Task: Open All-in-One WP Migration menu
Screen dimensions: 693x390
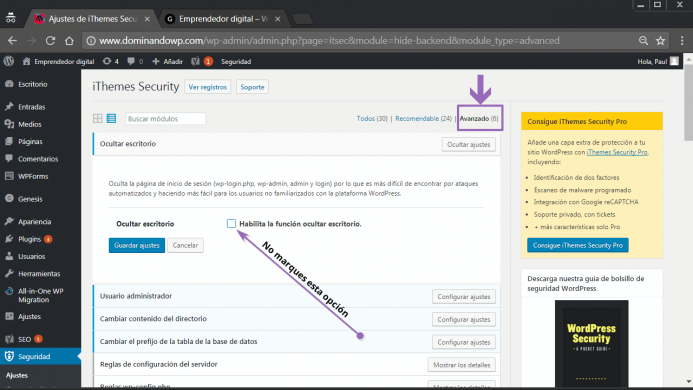Action: point(40,295)
